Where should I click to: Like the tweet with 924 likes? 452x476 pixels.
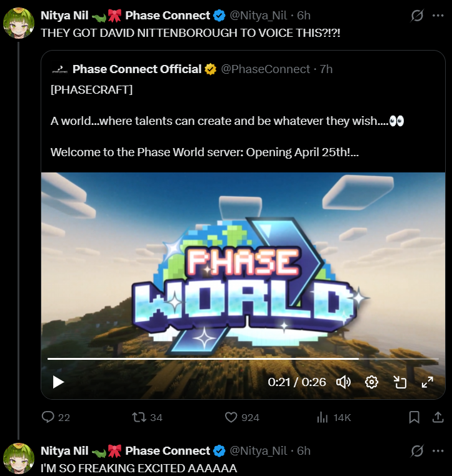pyautogui.click(x=242, y=417)
